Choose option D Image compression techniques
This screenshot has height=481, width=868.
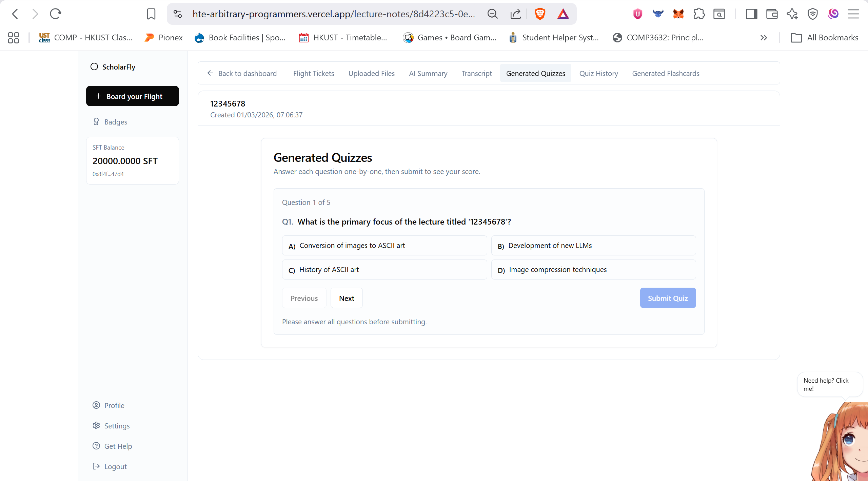593,270
